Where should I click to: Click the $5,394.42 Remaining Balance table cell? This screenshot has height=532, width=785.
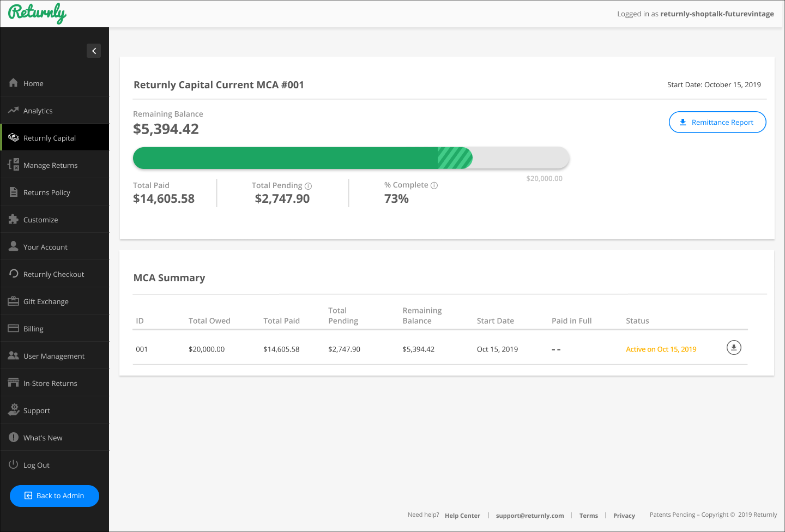419,349
